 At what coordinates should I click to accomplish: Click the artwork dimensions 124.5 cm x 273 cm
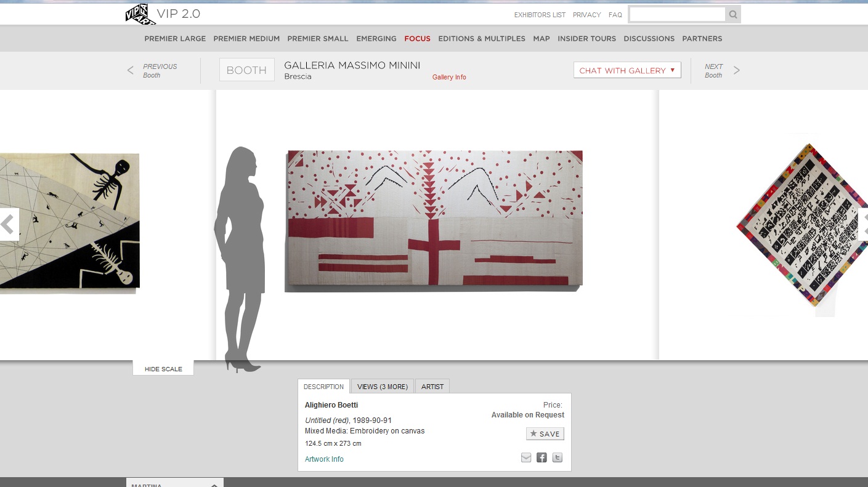click(x=333, y=443)
